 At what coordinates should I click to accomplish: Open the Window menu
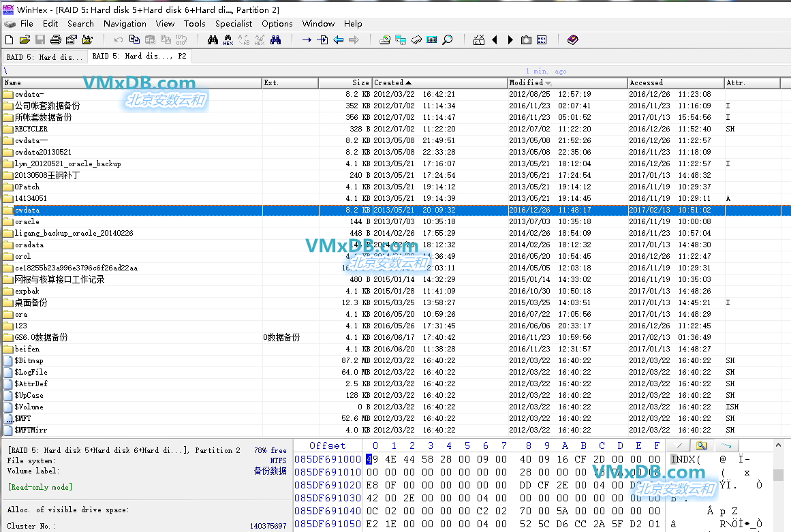pos(318,24)
